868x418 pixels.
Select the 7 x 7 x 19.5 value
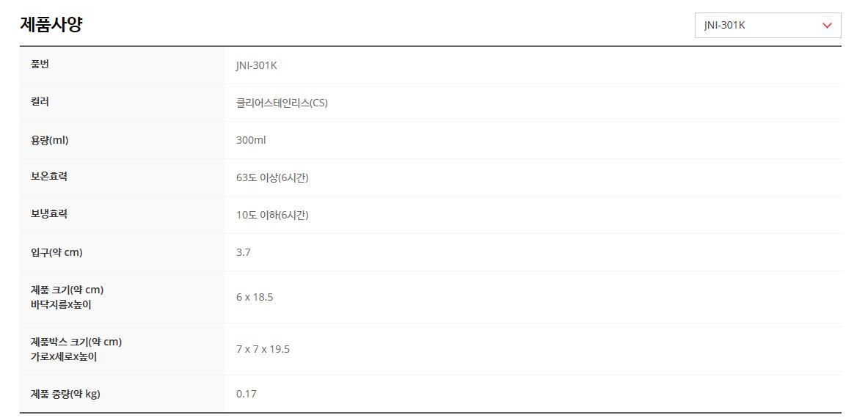tap(263, 349)
